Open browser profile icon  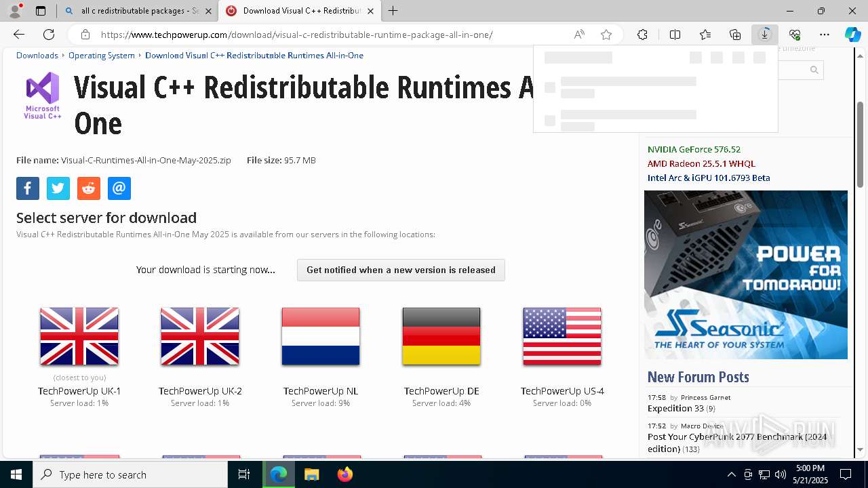(15, 11)
